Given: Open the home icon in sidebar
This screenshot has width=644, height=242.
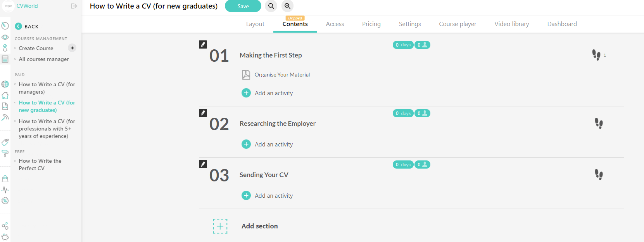Looking at the screenshot, I should coord(5,95).
